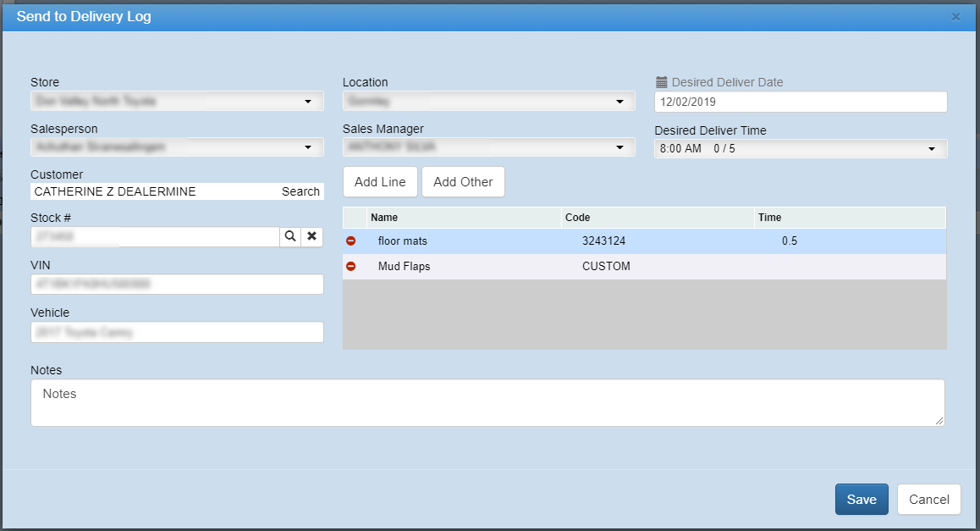The height and width of the screenshot is (531, 980).
Task: Click the Desired Deliver Date input field
Action: 800,102
